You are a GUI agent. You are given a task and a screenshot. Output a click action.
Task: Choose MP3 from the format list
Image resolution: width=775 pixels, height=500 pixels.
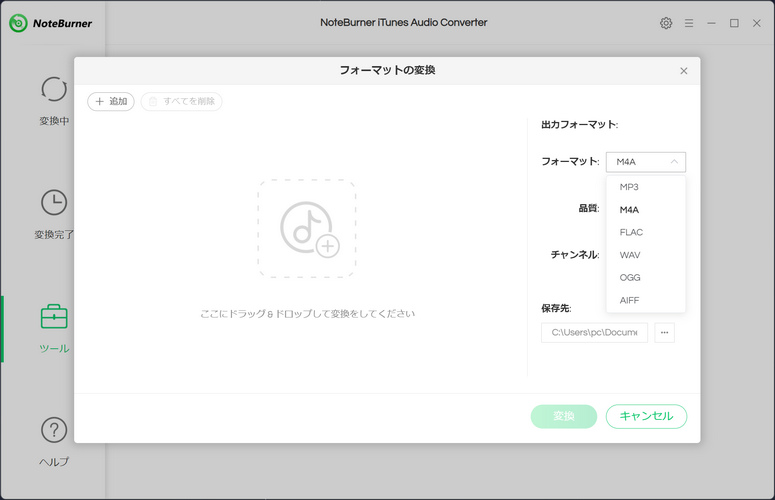[646, 187]
